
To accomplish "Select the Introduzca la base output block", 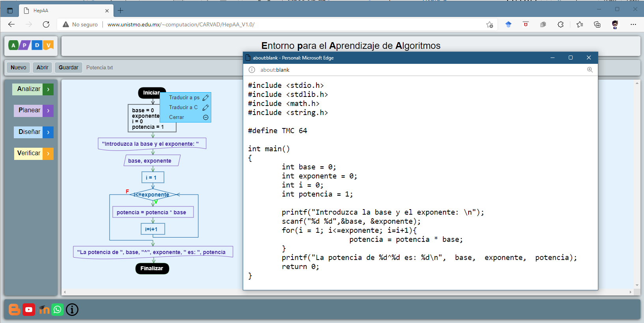I will tap(152, 144).
